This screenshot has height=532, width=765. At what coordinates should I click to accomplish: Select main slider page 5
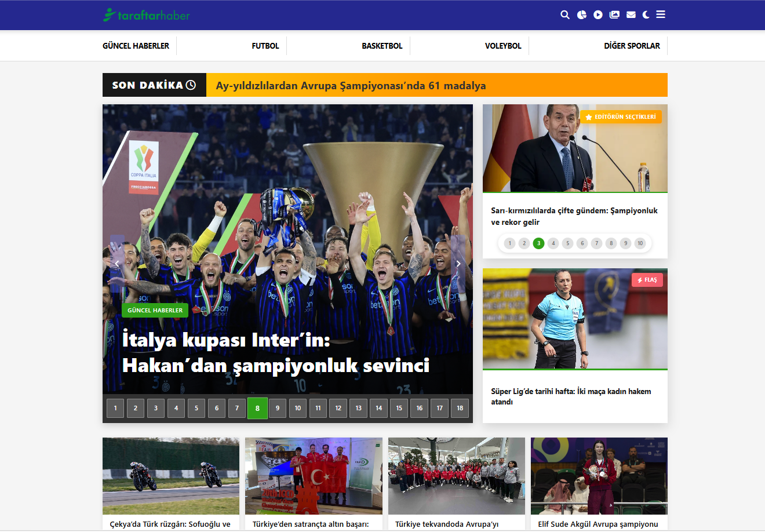pyautogui.click(x=196, y=408)
